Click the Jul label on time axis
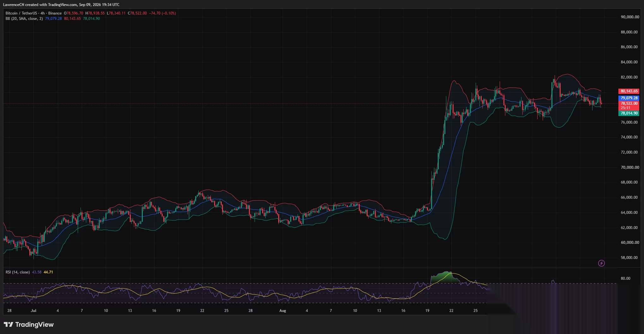Image resolution: width=644 pixels, height=334 pixels. [x=33, y=311]
